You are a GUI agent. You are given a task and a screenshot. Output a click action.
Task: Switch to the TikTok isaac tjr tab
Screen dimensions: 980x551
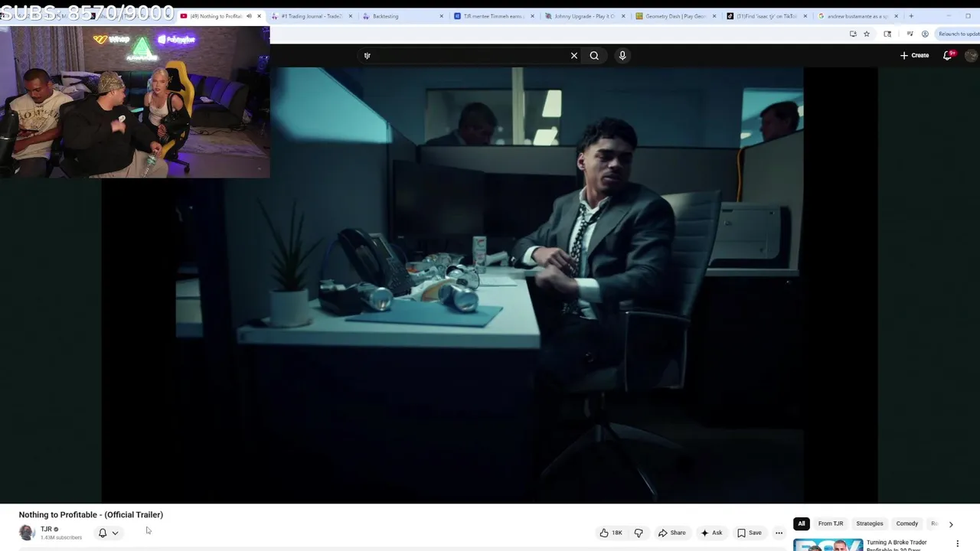pyautogui.click(x=766, y=16)
